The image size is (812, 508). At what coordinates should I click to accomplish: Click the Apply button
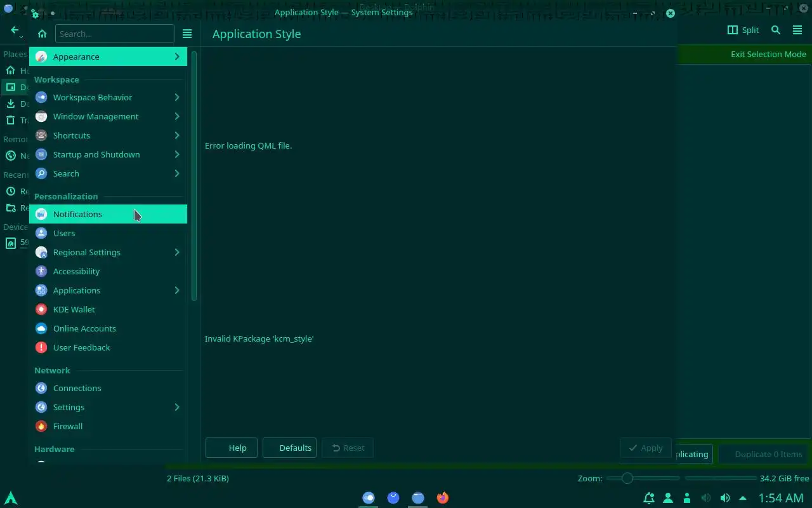645,448
